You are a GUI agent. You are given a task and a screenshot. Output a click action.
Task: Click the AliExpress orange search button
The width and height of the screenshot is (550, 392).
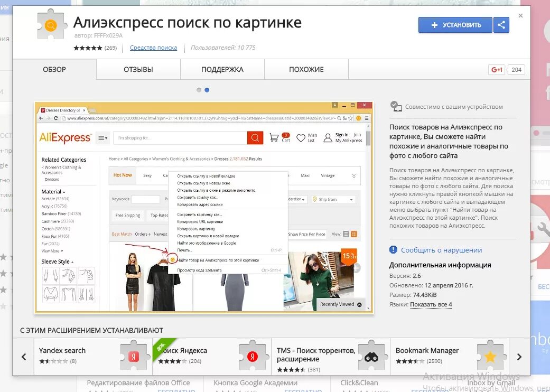255,138
